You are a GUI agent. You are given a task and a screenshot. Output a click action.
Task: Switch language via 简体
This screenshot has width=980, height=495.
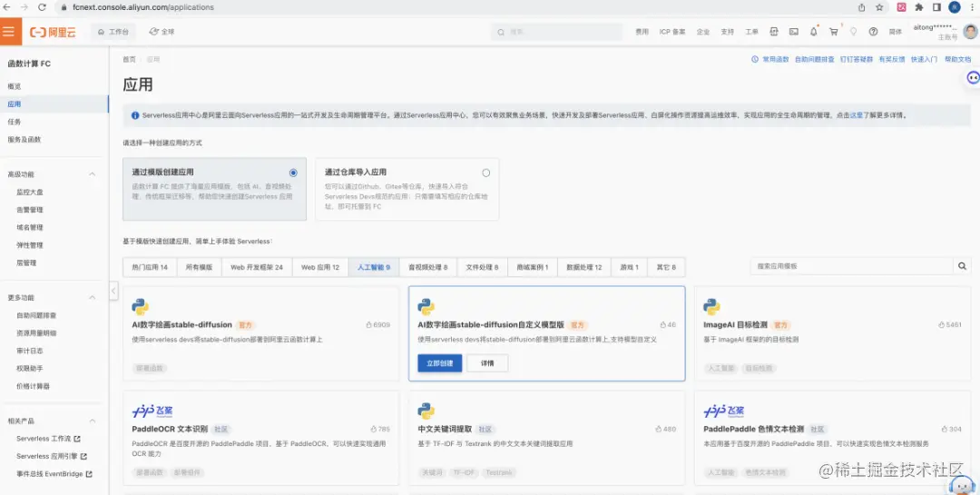pyautogui.click(x=896, y=32)
